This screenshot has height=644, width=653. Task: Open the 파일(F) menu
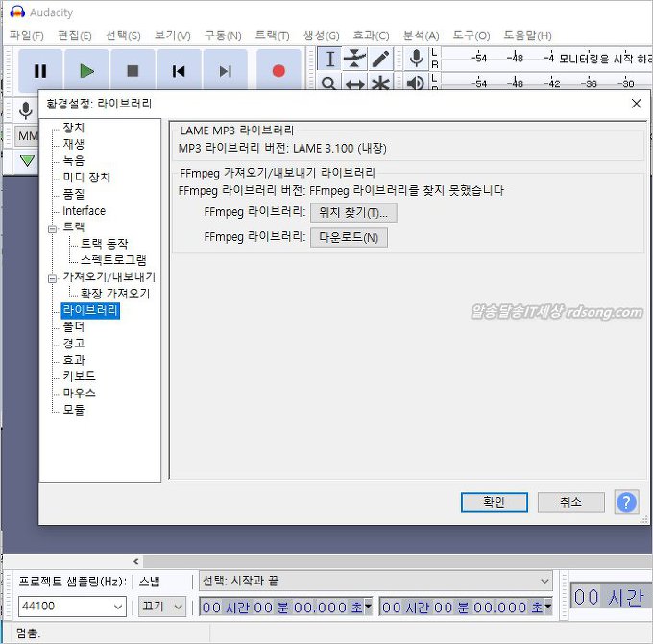pos(26,36)
